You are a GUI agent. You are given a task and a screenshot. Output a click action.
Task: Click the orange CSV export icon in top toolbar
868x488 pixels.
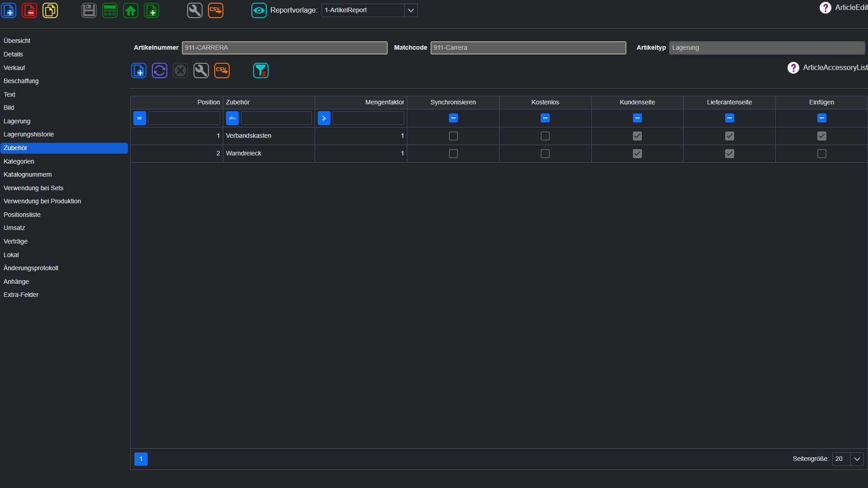point(216,10)
